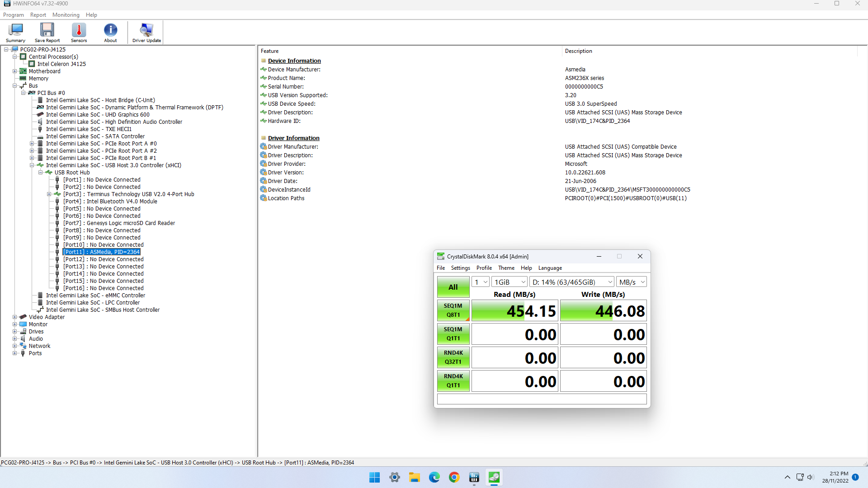Click the Network tree icon

(23, 346)
